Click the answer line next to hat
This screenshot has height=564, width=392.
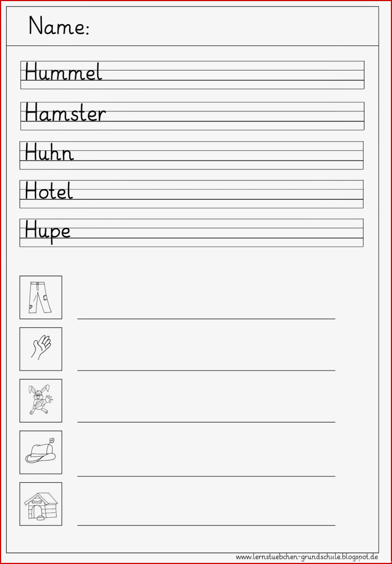pyautogui.click(x=206, y=476)
